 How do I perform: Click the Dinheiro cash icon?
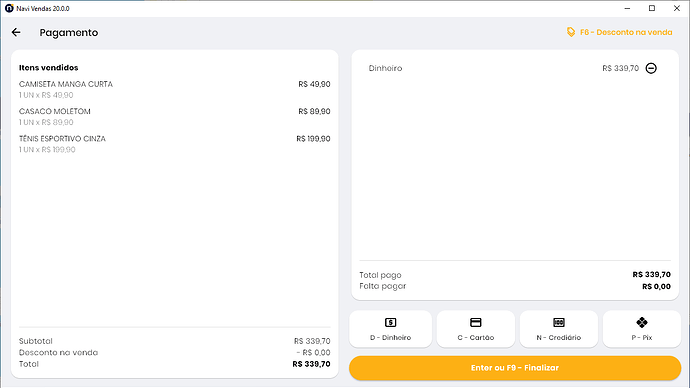(x=390, y=322)
